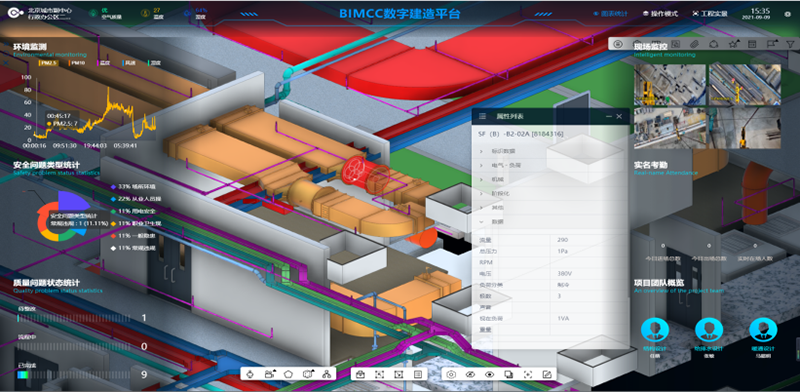Open the 操作模式 option in header
The height and width of the screenshot is (392, 800).
660,14
